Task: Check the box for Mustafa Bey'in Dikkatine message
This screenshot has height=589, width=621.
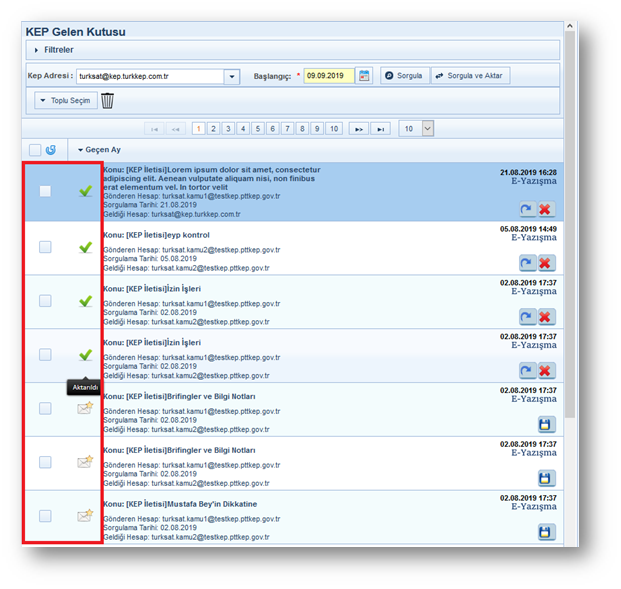Action: pyautogui.click(x=45, y=516)
